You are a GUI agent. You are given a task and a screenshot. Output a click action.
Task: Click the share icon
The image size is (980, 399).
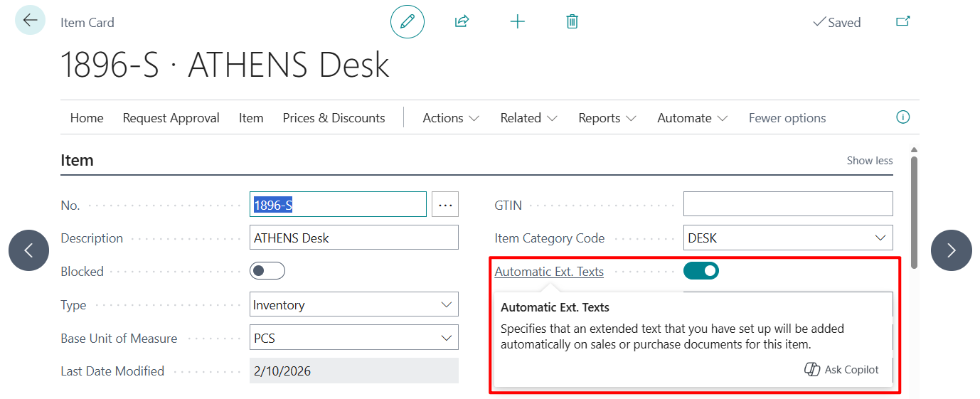pyautogui.click(x=462, y=22)
